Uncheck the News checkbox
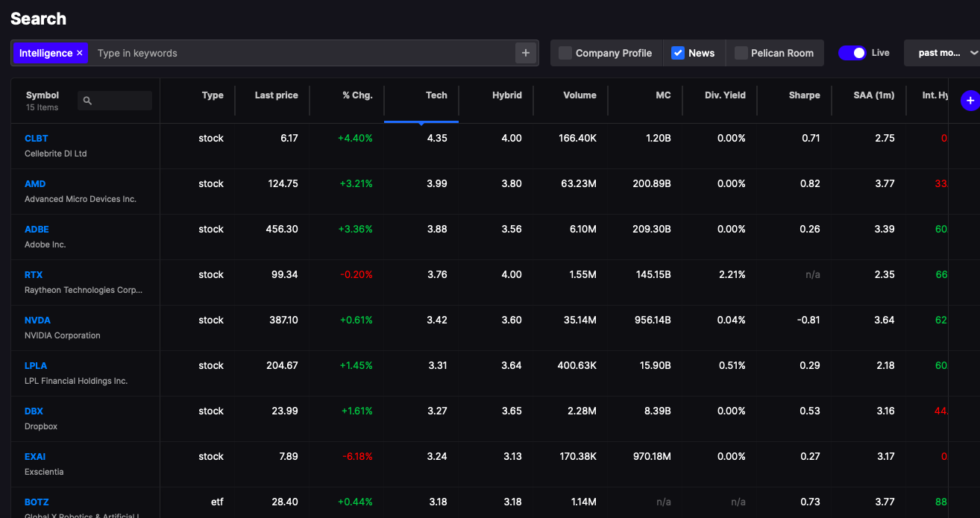This screenshot has width=980, height=518. tap(678, 53)
